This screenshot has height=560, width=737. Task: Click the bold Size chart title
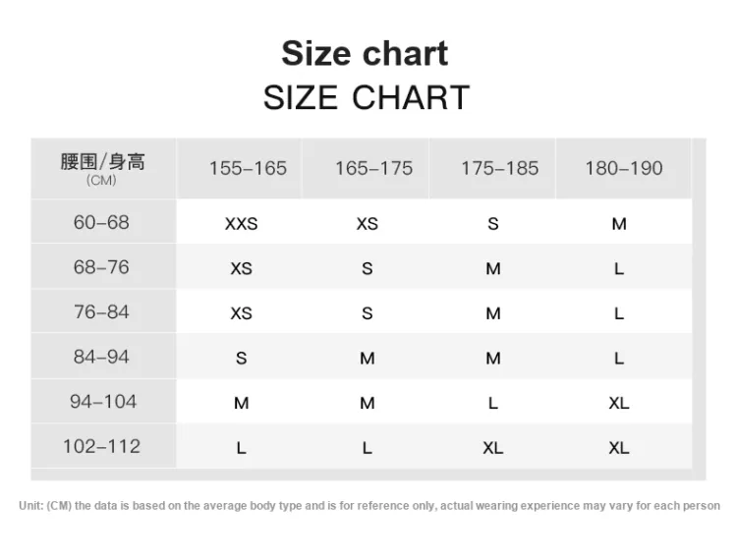coord(365,53)
